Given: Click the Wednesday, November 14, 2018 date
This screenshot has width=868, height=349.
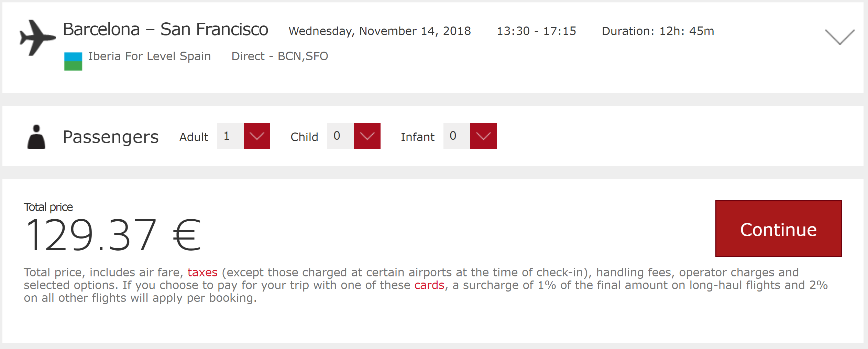Looking at the screenshot, I should [x=380, y=31].
